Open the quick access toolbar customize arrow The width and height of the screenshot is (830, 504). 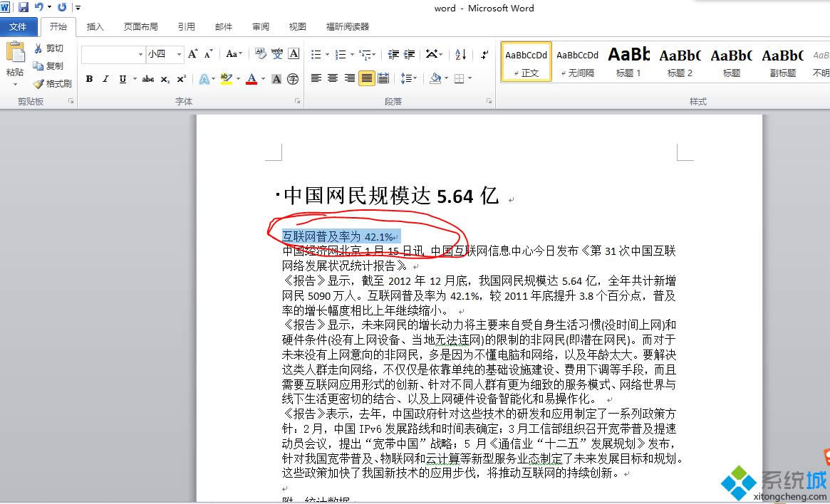coord(78,7)
